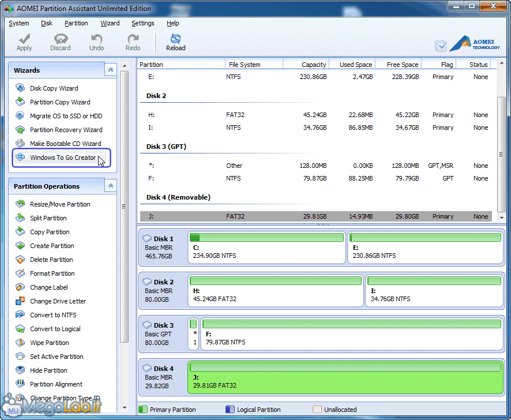Viewport: 511px width, 420px height.
Task: Click the Apply checkmark icon
Action: click(24, 39)
